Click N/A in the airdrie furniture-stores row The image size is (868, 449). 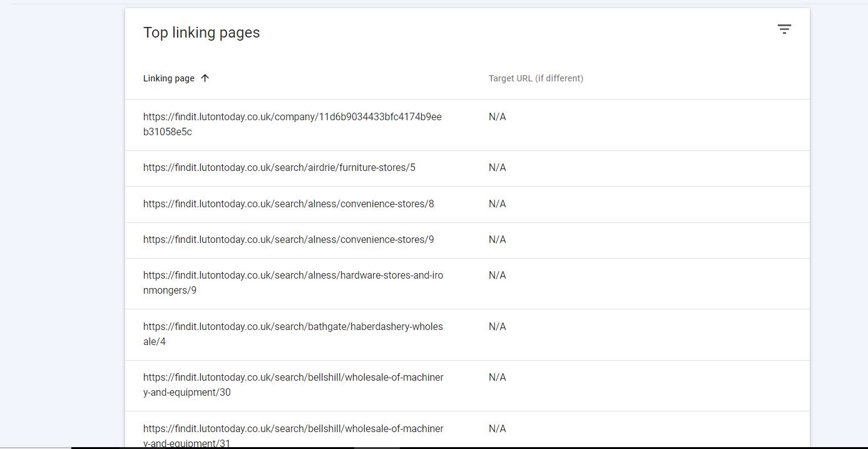pos(498,168)
